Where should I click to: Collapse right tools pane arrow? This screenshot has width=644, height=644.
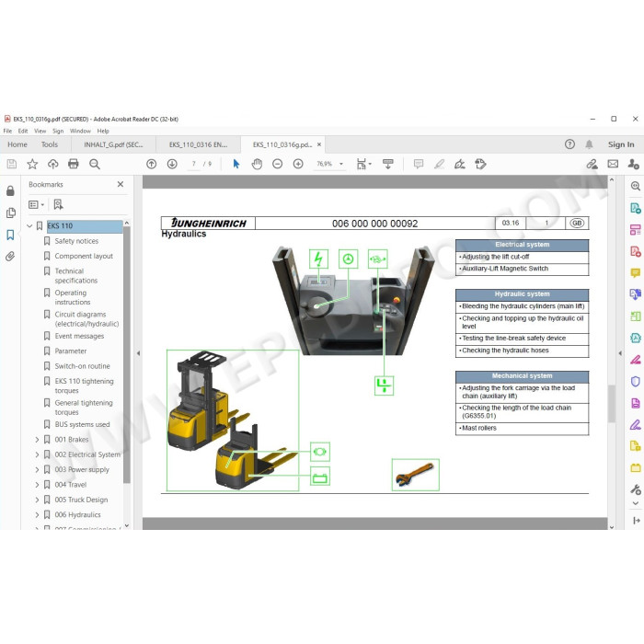coord(620,353)
